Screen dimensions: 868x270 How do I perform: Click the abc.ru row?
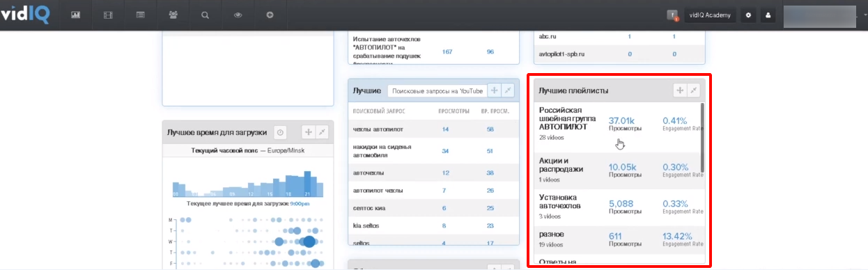tap(619, 36)
